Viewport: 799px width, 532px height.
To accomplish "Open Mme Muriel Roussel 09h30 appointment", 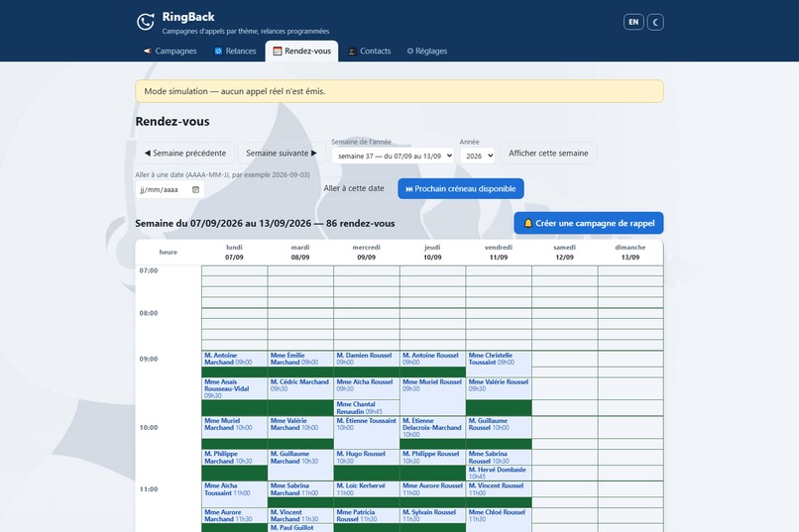I will pos(432,396).
